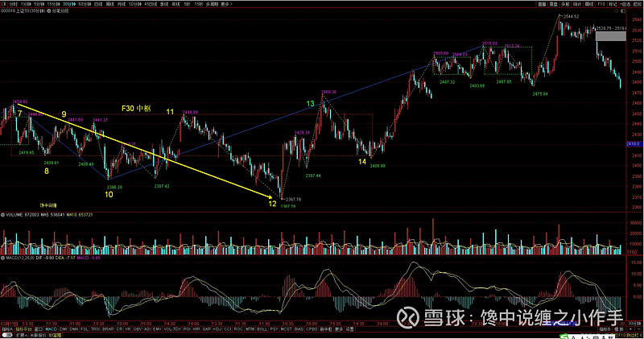
Task: Open the bottom 设置 settings button
Action: point(350,329)
